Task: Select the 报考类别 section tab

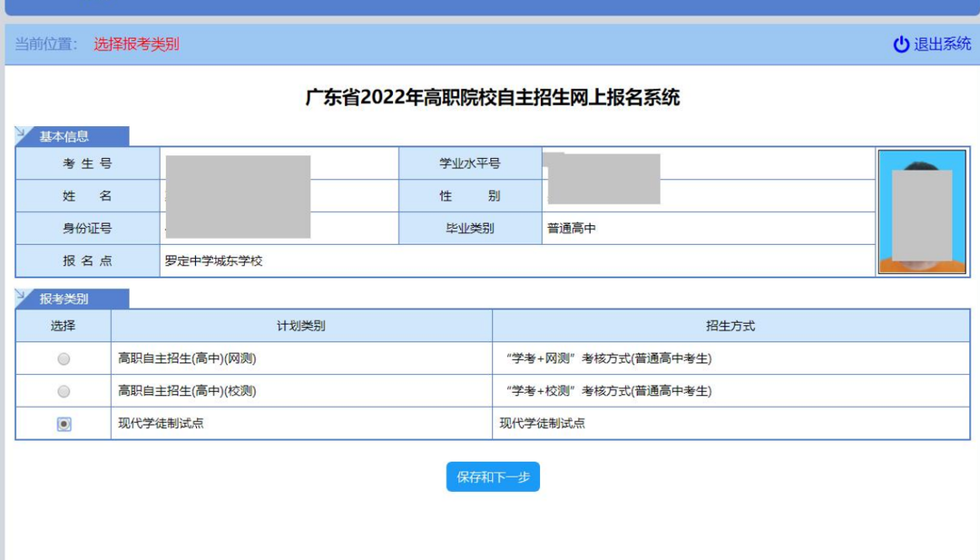Action: click(64, 300)
